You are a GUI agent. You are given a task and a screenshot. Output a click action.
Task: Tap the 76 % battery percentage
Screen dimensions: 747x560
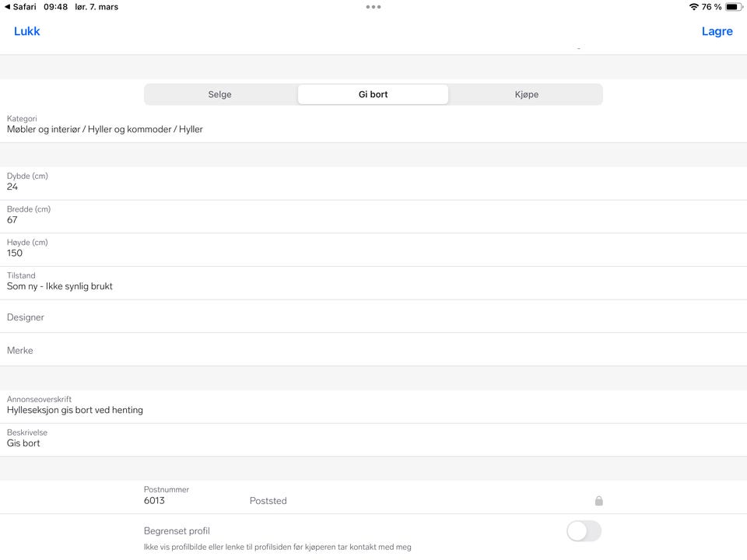click(711, 7)
